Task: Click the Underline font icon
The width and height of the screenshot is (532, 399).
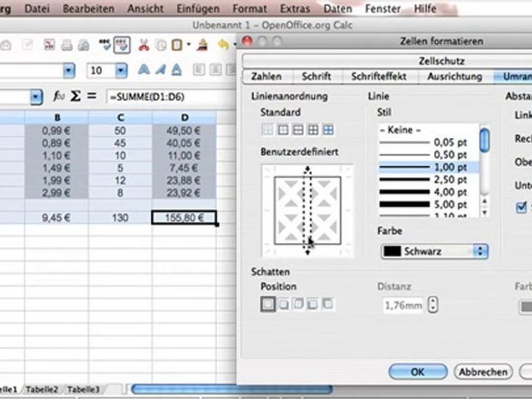Action: [x=176, y=70]
